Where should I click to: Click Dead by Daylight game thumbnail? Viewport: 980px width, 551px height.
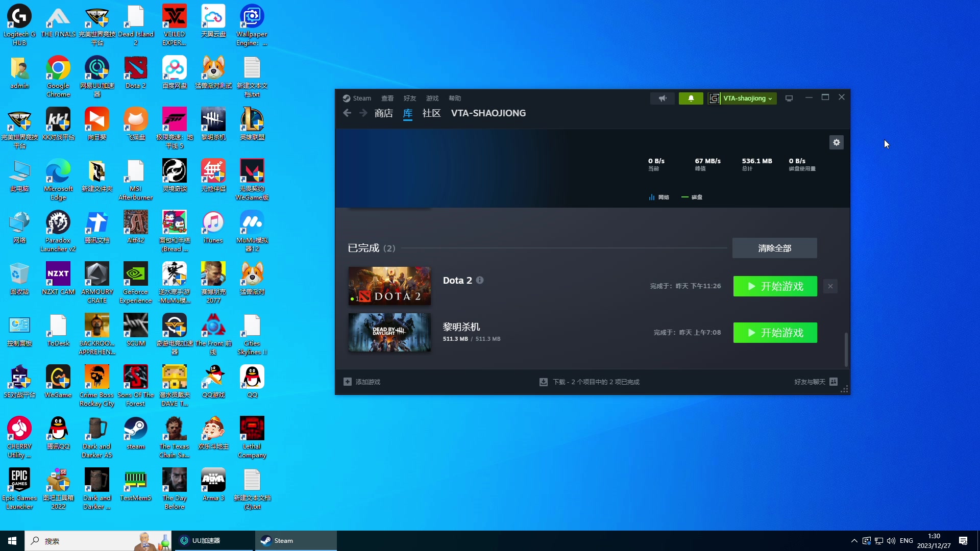389,332
